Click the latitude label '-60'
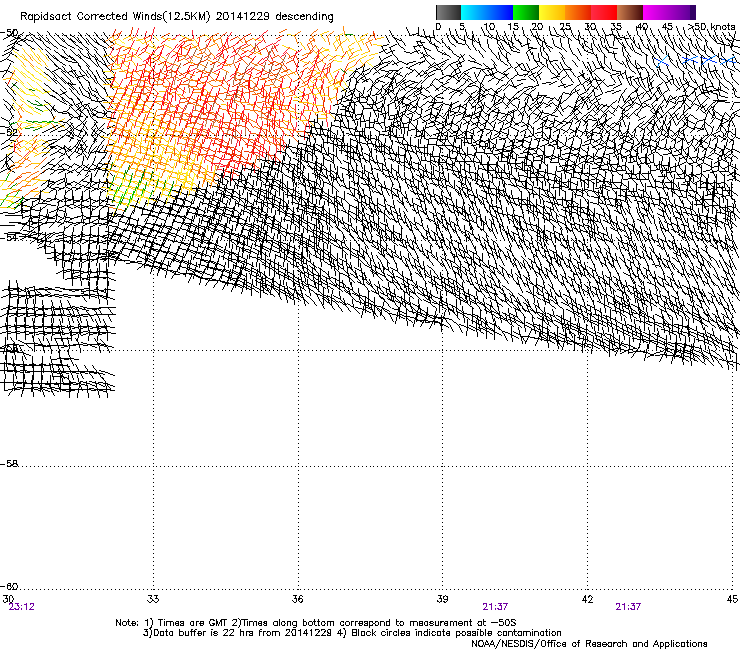Screen dimensions: 740x650 pos(9,586)
